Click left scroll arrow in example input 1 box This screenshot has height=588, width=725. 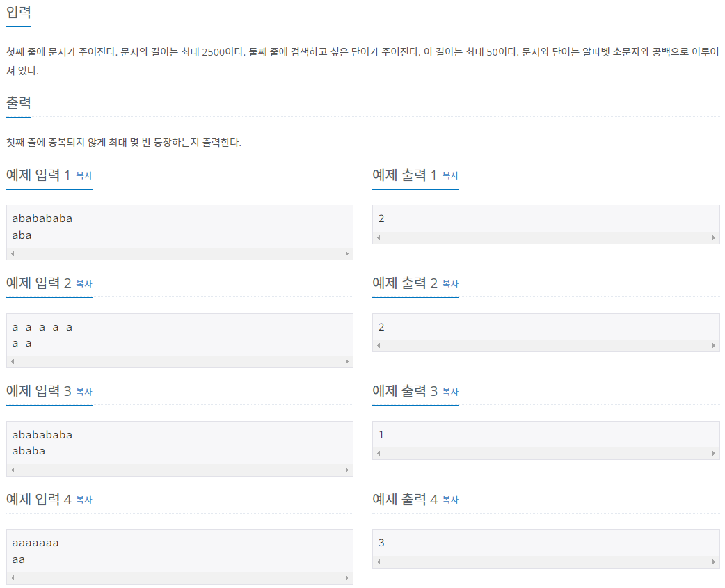[13, 253]
